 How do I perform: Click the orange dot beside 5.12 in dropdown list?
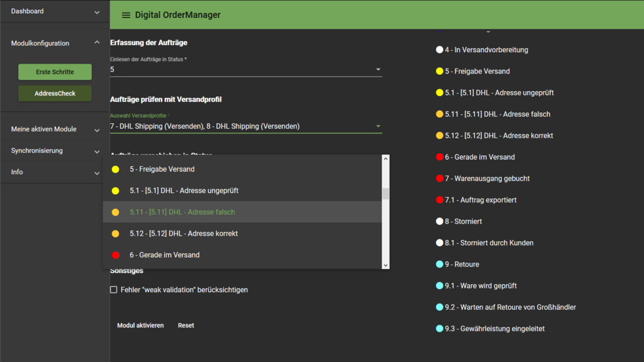[115, 234]
